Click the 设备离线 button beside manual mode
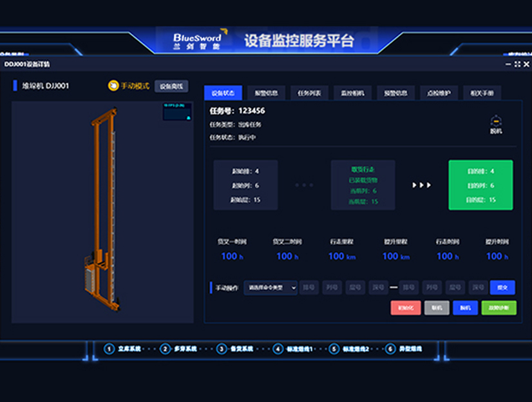532x402 pixels. tap(171, 86)
